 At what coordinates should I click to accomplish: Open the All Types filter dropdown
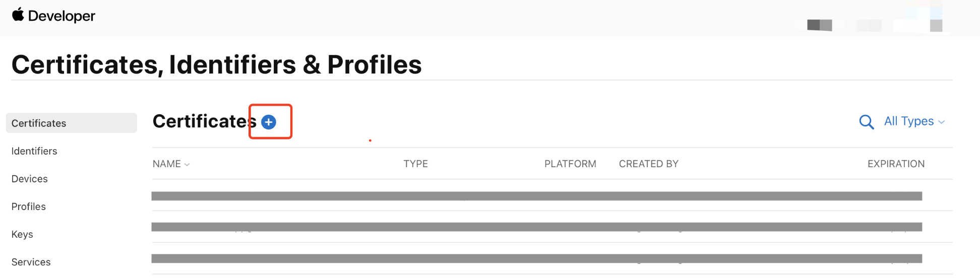914,121
